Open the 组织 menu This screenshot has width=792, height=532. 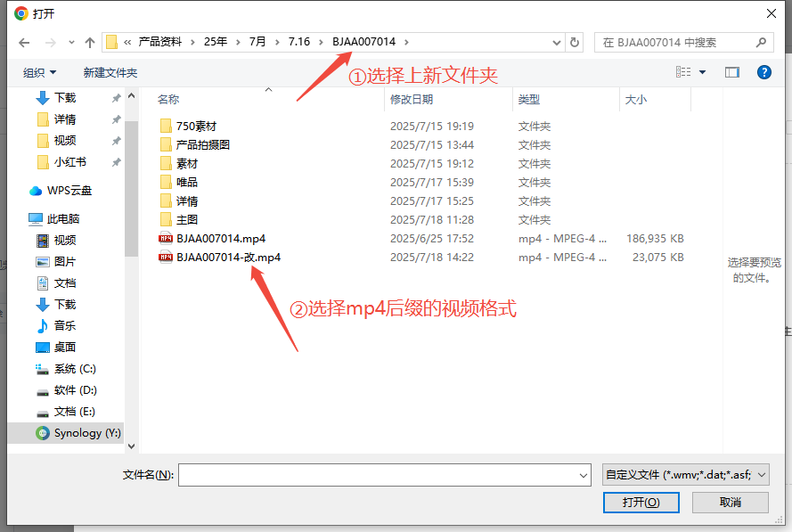click(x=39, y=72)
